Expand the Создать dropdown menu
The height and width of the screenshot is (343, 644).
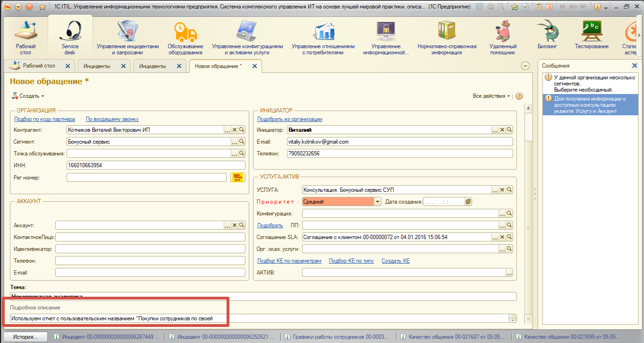point(28,96)
